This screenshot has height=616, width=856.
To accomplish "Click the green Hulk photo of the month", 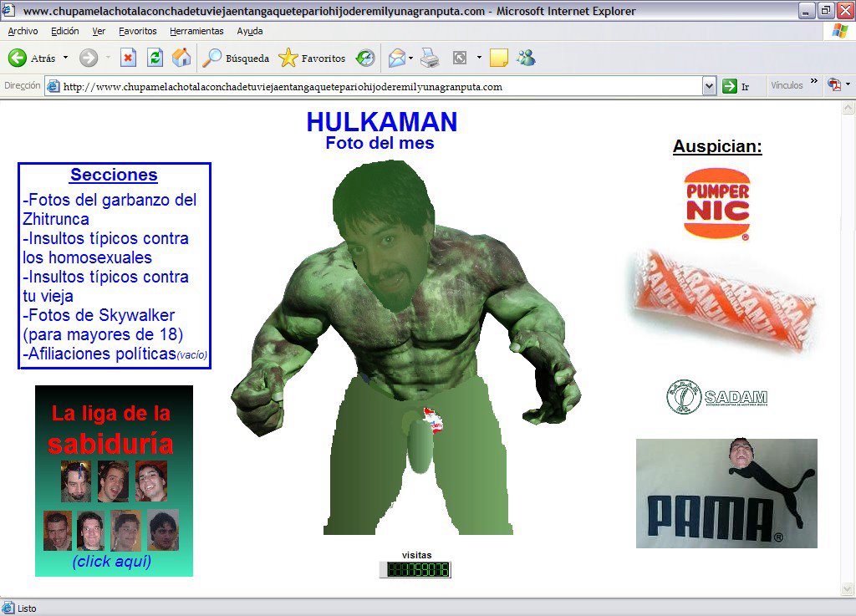I will point(405,348).
